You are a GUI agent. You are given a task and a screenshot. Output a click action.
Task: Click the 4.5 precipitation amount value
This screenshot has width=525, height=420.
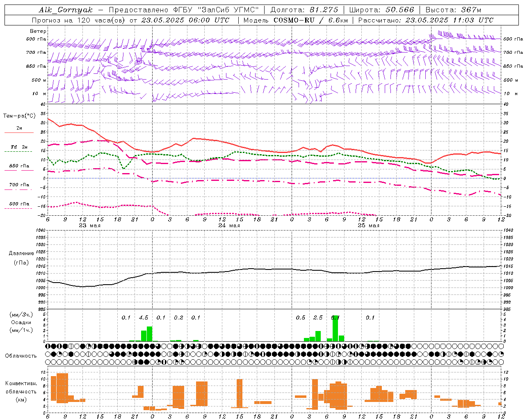[x=144, y=318]
